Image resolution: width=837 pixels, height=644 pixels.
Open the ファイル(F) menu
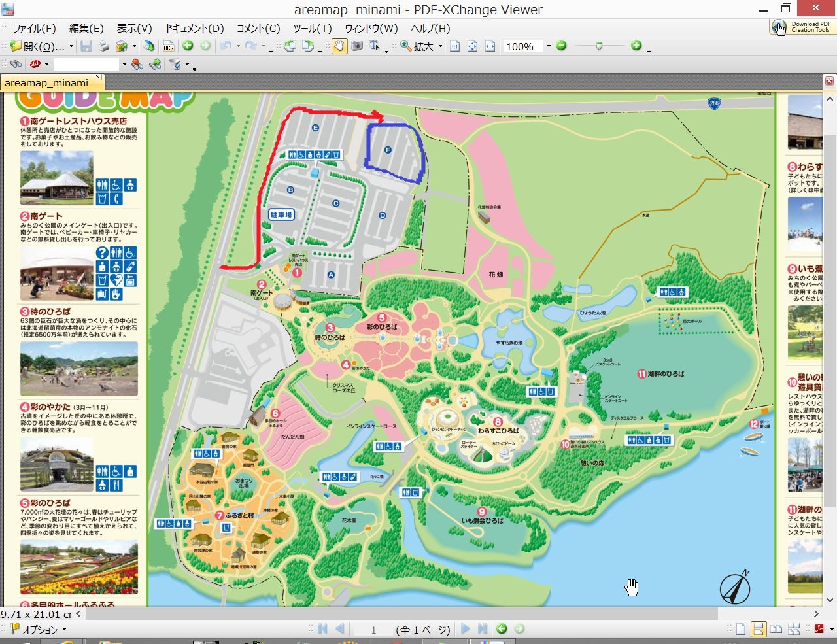coord(35,28)
